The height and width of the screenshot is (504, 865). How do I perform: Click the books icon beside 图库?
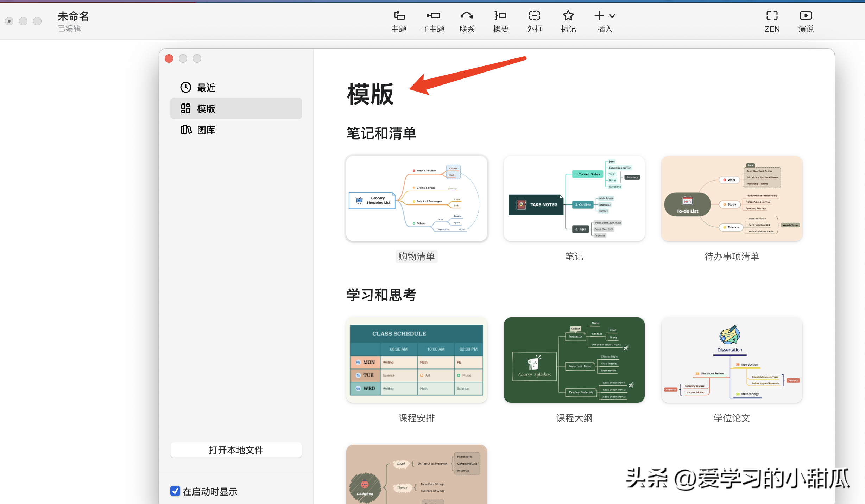point(186,130)
